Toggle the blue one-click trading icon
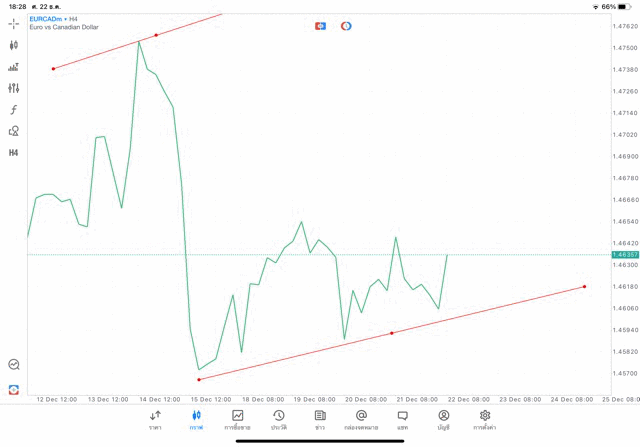The width and height of the screenshot is (640, 447). click(320, 26)
